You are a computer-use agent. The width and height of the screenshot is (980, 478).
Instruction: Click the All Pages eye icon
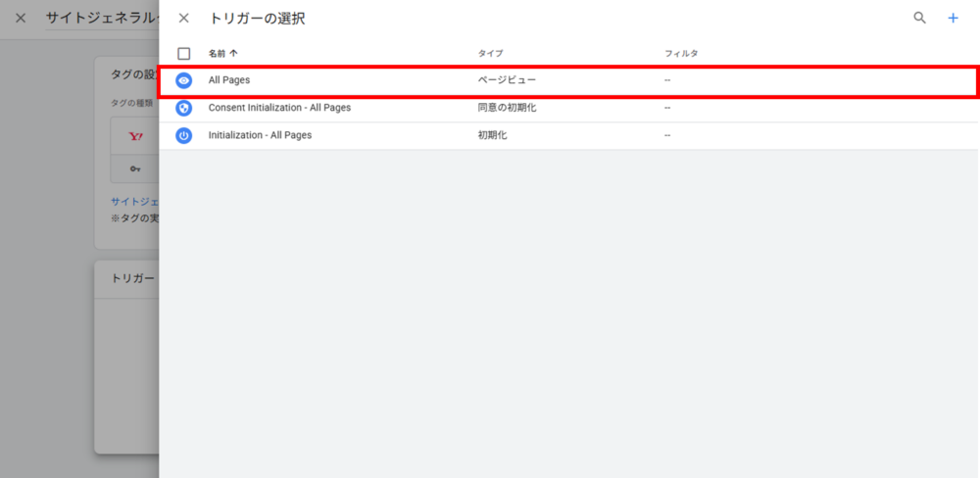pos(183,80)
